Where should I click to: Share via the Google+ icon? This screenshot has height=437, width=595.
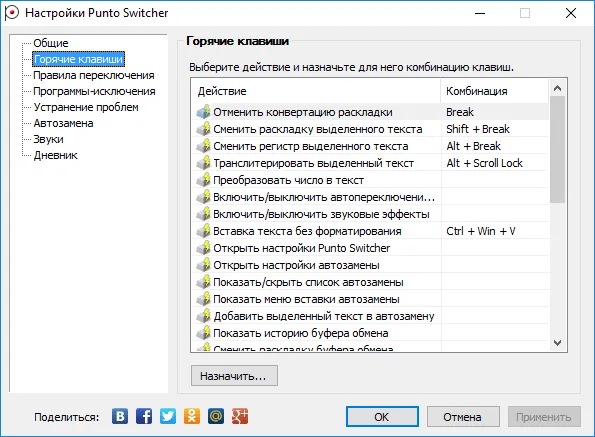point(240,417)
